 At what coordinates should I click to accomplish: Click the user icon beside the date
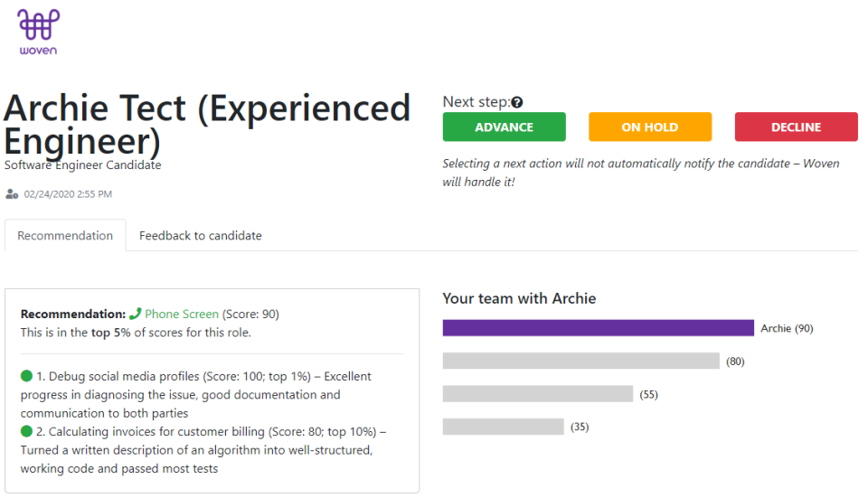pos(12,194)
